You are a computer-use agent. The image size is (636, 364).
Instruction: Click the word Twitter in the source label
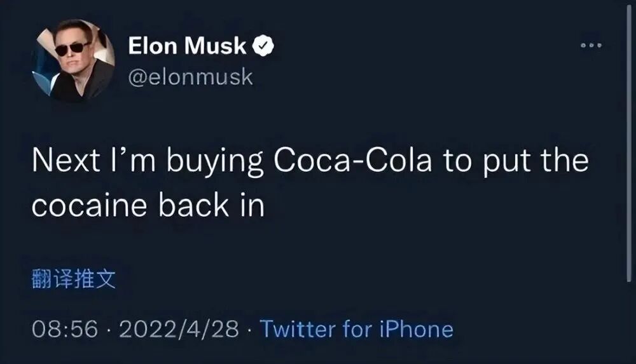tap(298, 329)
